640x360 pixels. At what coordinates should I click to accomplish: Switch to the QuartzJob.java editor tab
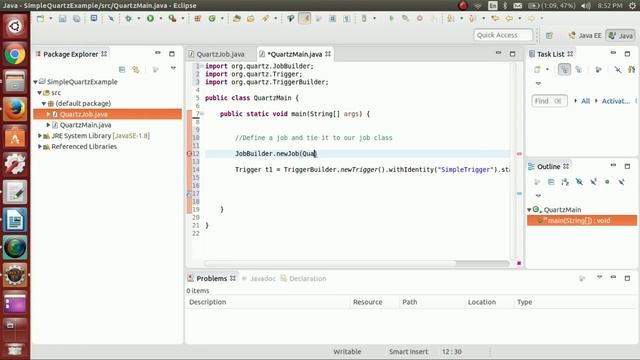pos(217,54)
